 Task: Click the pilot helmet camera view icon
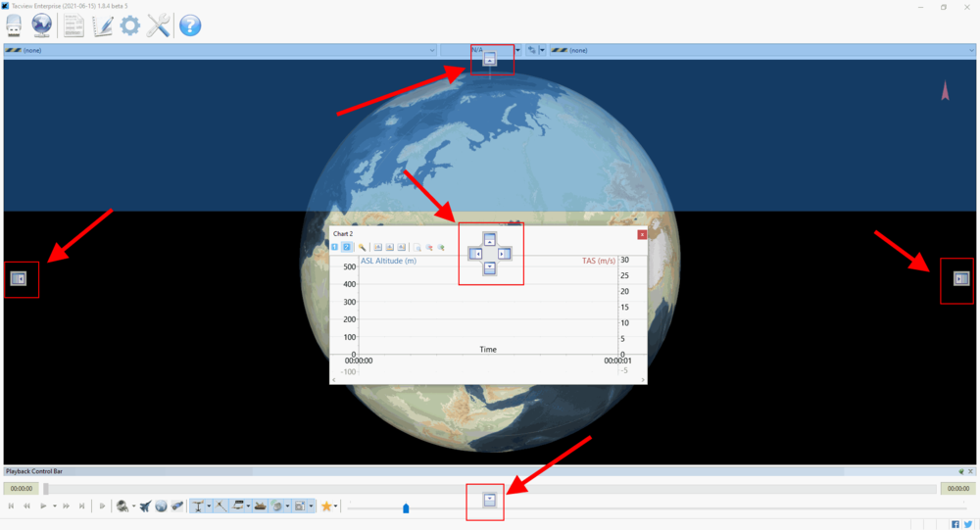click(122, 506)
